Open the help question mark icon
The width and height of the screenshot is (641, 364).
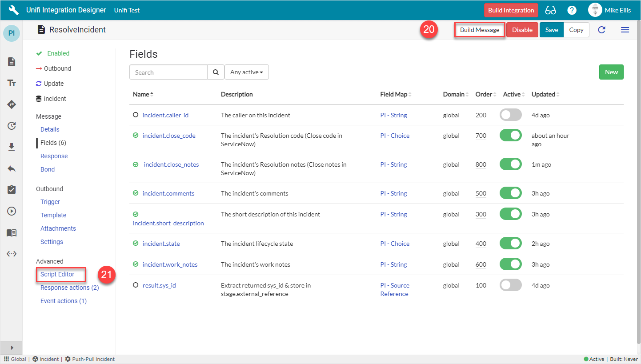click(x=572, y=10)
